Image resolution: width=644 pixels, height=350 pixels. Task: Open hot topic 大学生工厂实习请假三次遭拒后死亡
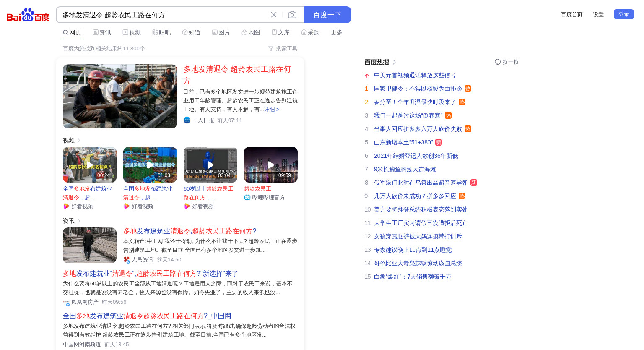(x=421, y=223)
